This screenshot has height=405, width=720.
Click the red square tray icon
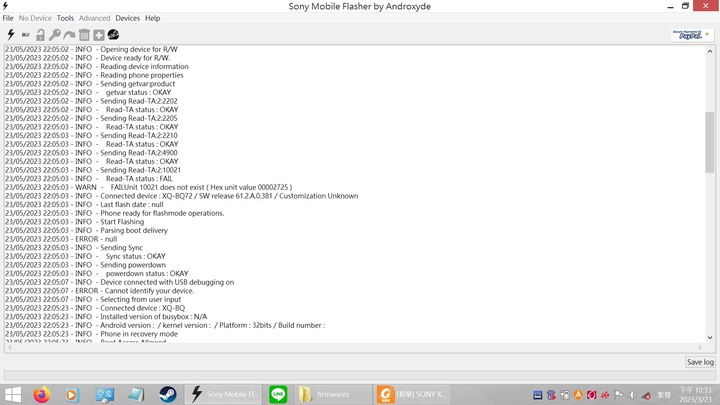tap(591, 395)
